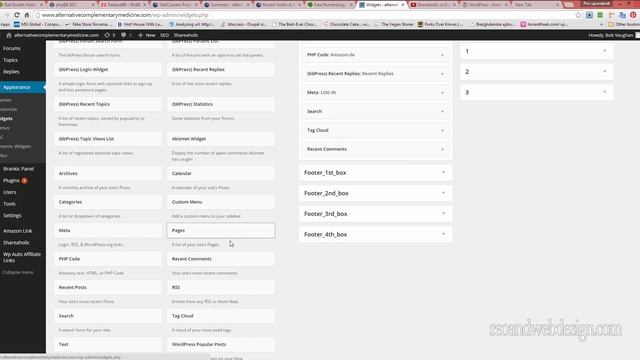Select the Archives available widget
The image size is (640, 360).
[108, 173]
